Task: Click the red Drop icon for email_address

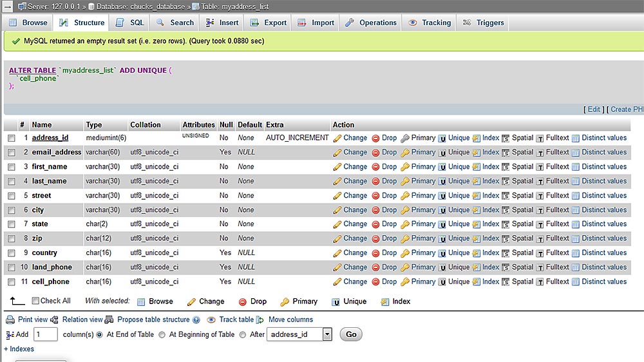Action: (x=375, y=153)
